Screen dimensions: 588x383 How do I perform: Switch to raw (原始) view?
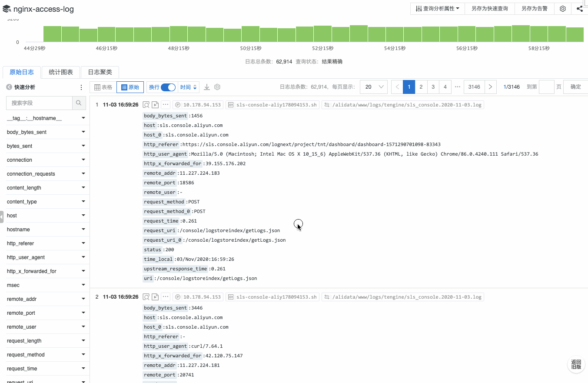pyautogui.click(x=130, y=87)
